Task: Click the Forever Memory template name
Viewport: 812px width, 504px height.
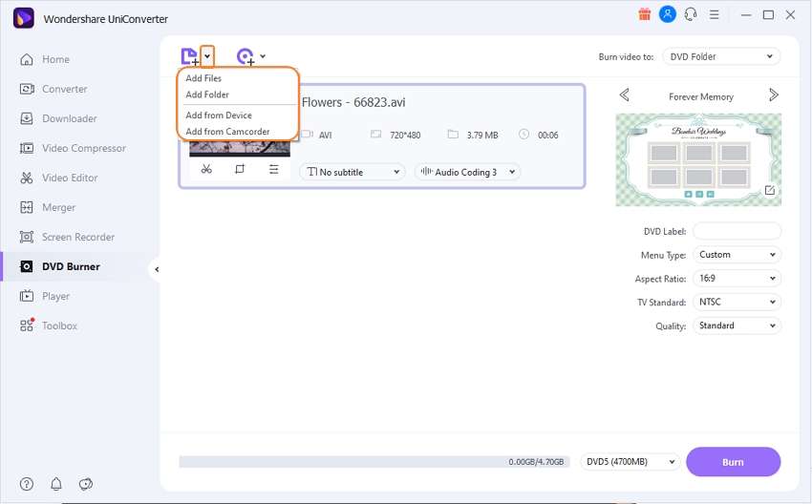Action: pyautogui.click(x=700, y=96)
